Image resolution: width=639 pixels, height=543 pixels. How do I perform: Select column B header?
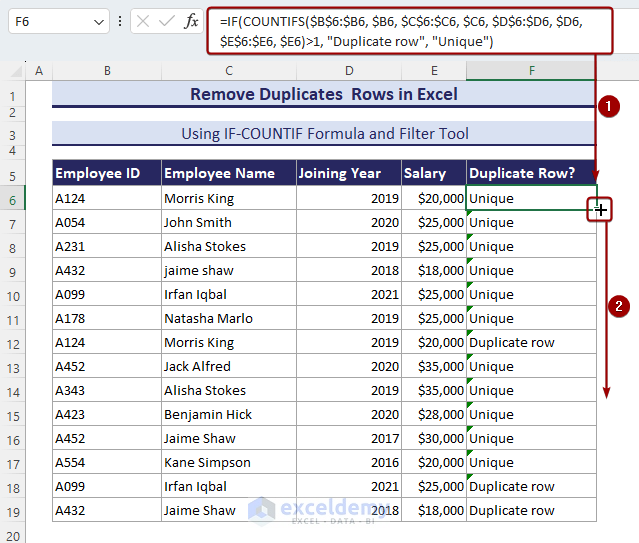click(107, 71)
